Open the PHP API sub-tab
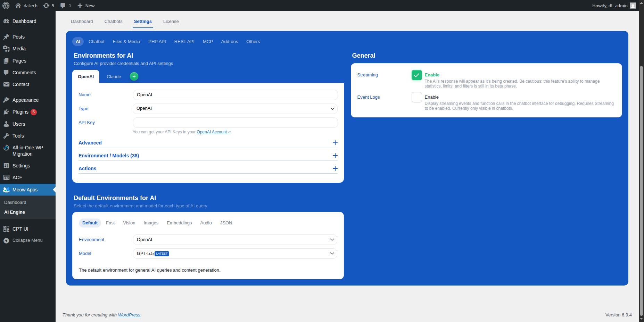644x322 pixels. 157,42
